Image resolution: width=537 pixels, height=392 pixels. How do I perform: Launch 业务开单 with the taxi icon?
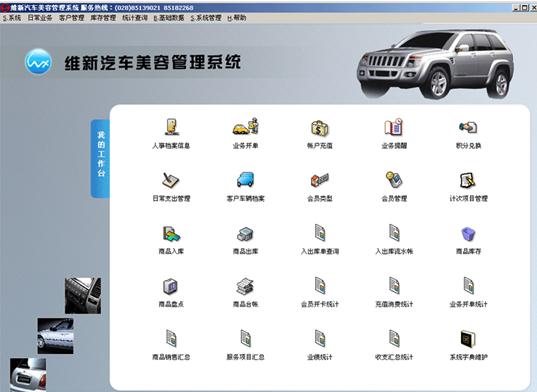(x=246, y=126)
